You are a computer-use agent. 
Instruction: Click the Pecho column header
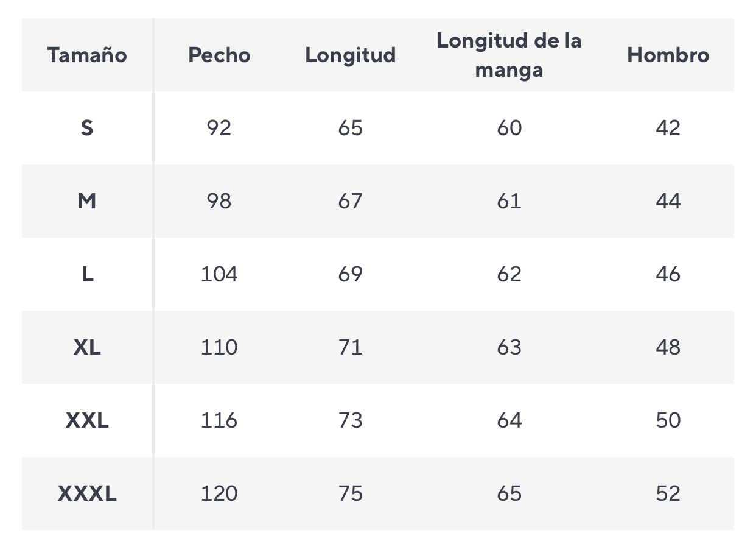[x=219, y=55]
